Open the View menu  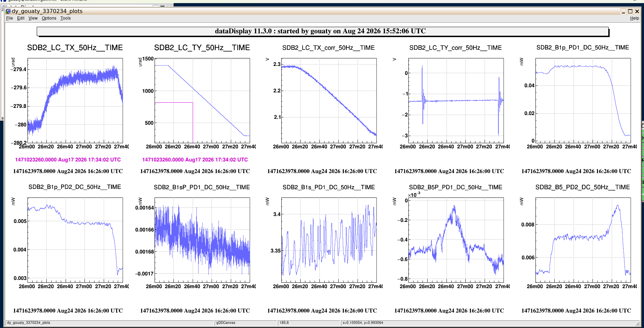[33, 18]
